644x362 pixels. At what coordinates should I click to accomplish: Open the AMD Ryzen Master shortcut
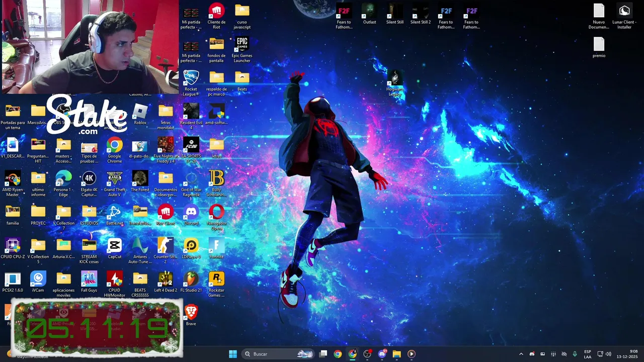13,184
